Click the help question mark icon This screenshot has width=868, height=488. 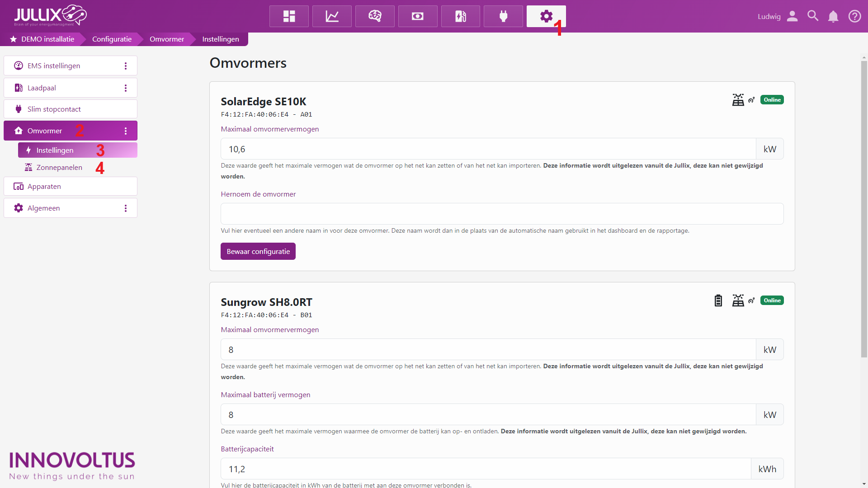pos(854,16)
